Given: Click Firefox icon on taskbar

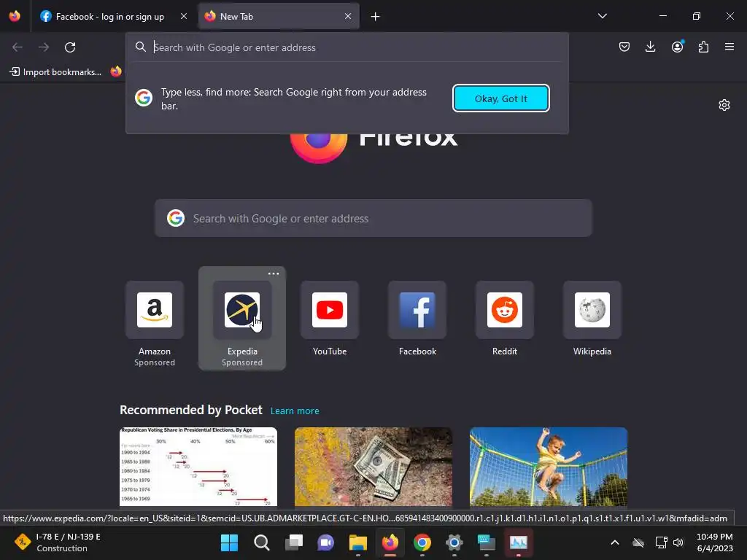Looking at the screenshot, I should coord(390,542).
